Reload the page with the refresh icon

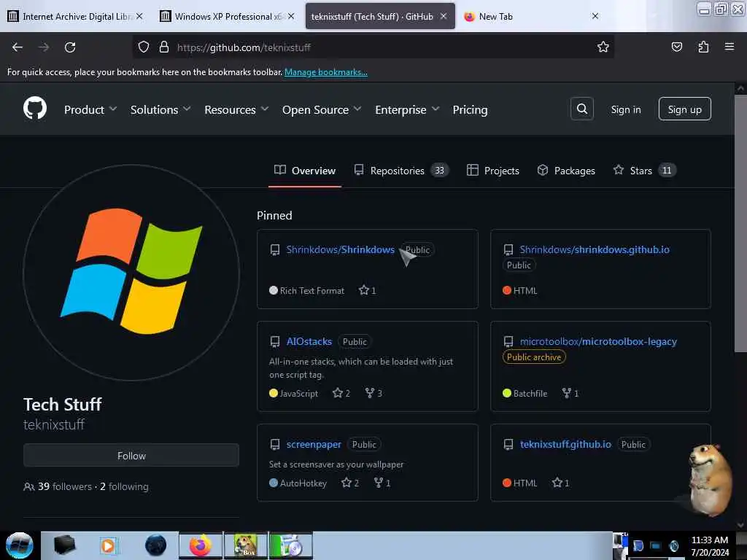[x=70, y=47]
